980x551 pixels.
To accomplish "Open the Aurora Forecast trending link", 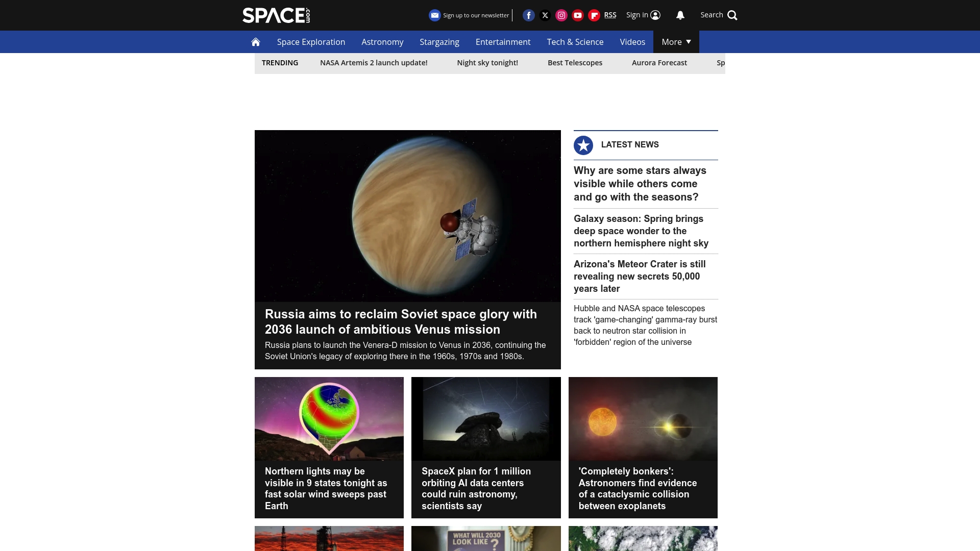I will tap(659, 63).
